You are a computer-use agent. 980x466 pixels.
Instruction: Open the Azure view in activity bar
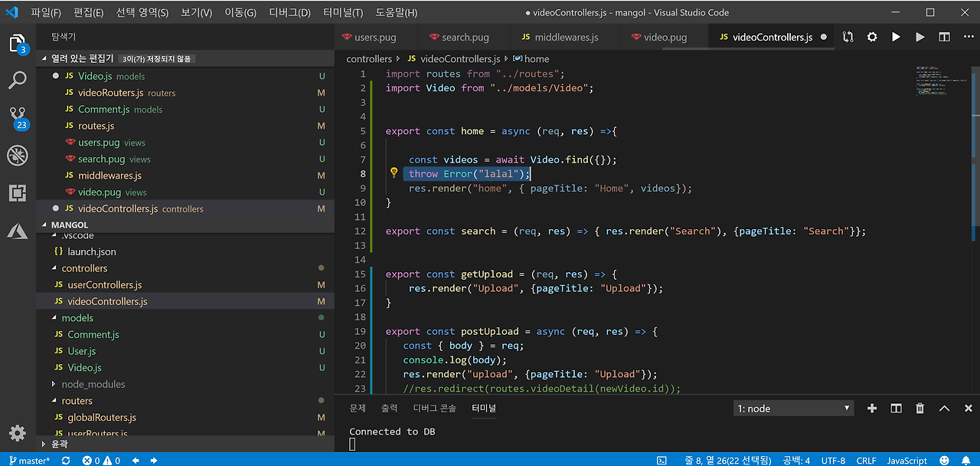[x=17, y=230]
